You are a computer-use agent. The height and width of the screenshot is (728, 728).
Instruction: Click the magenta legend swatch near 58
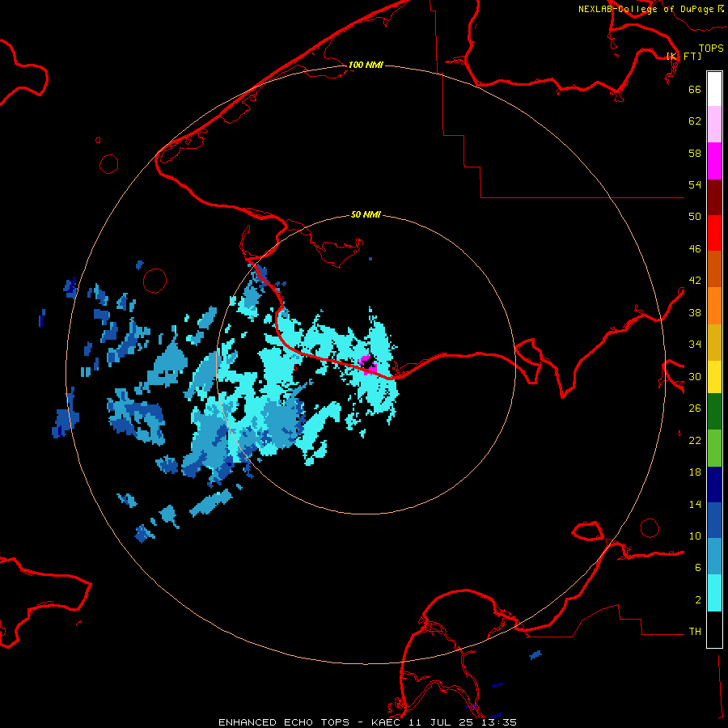[x=714, y=161]
